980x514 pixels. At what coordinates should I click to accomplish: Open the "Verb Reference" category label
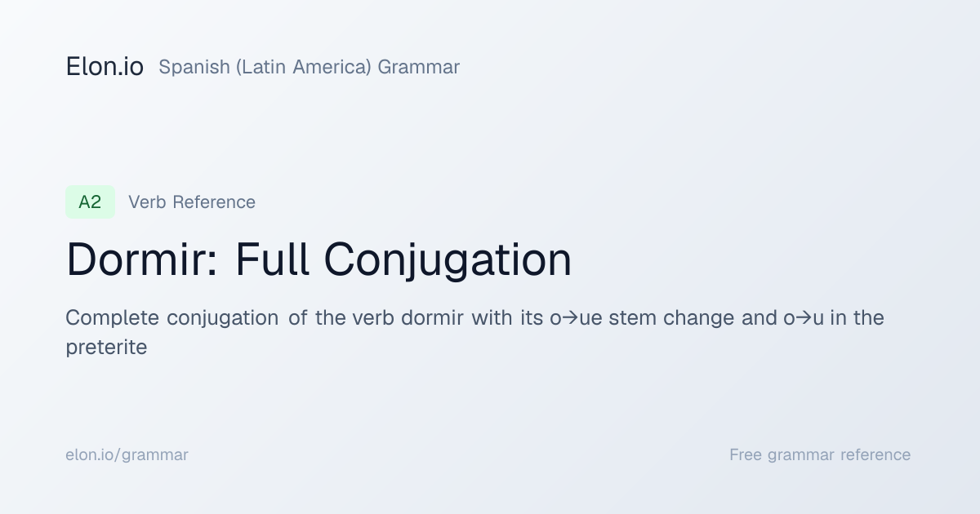coord(192,202)
